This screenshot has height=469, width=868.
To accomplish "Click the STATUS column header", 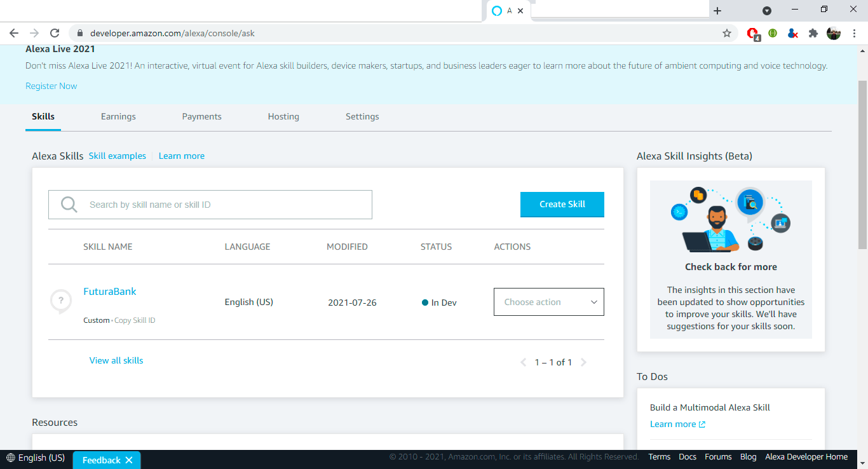I will [437, 247].
